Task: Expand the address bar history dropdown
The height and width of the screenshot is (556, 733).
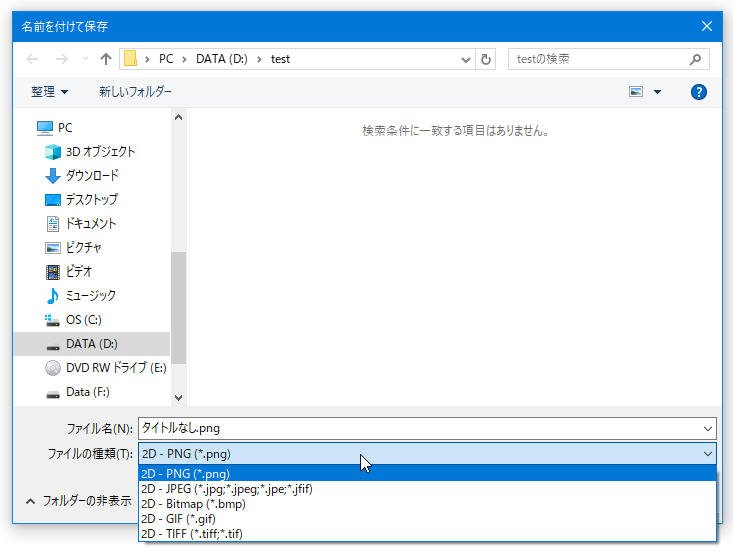Action: [x=466, y=59]
